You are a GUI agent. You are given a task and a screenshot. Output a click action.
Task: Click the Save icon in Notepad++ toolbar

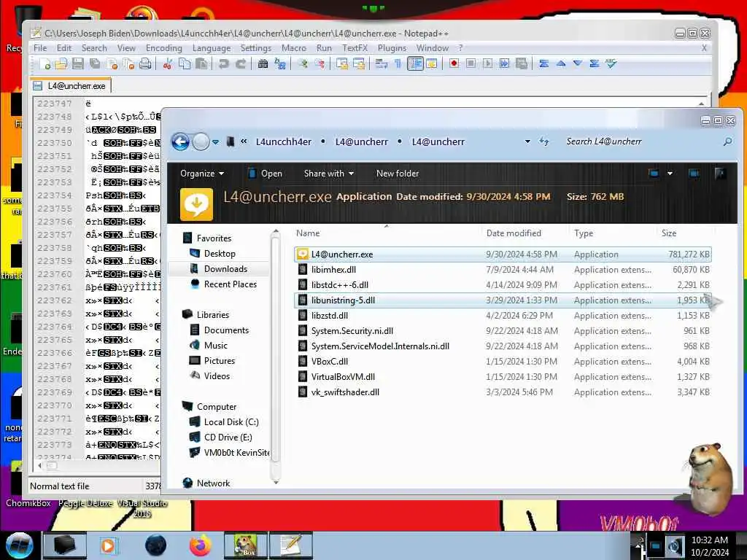78,63
